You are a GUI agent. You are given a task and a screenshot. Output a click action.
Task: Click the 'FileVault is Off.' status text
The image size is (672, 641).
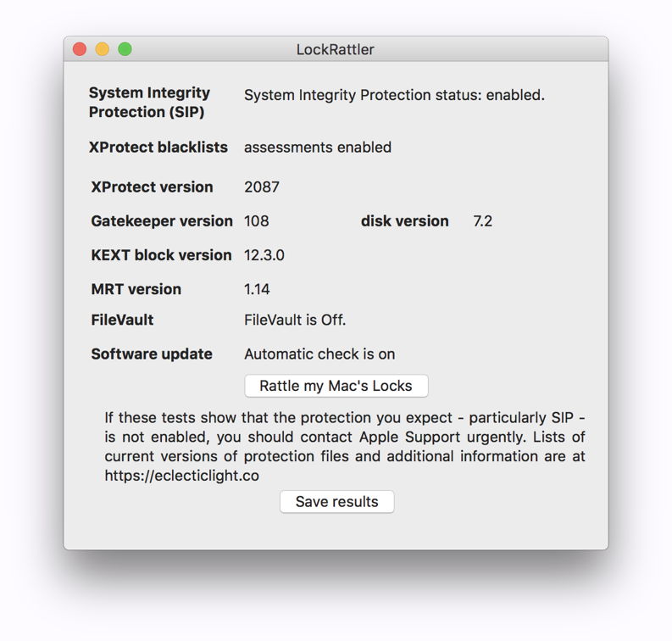tap(295, 320)
